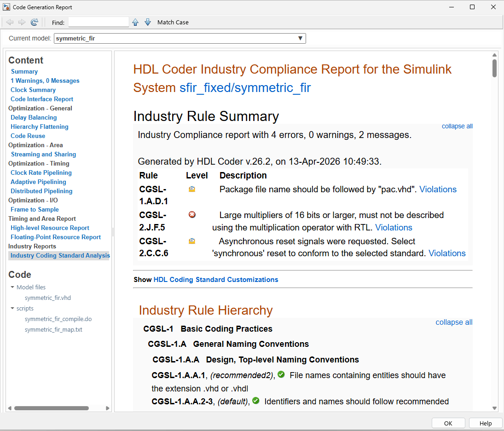Screen dimensions: 504x431
Task: Click collapse all in Industry Rule Hierarchy
Action: click(454, 322)
